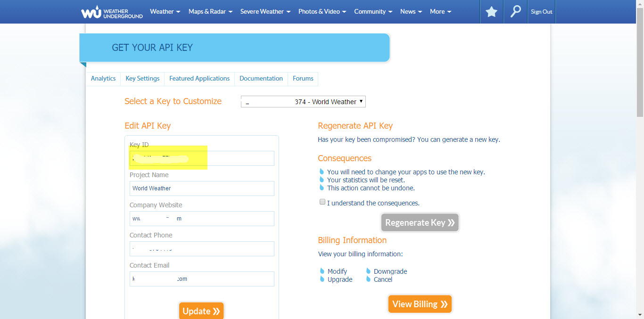
Task: Click the Weather Underground logo
Action: tap(112, 12)
